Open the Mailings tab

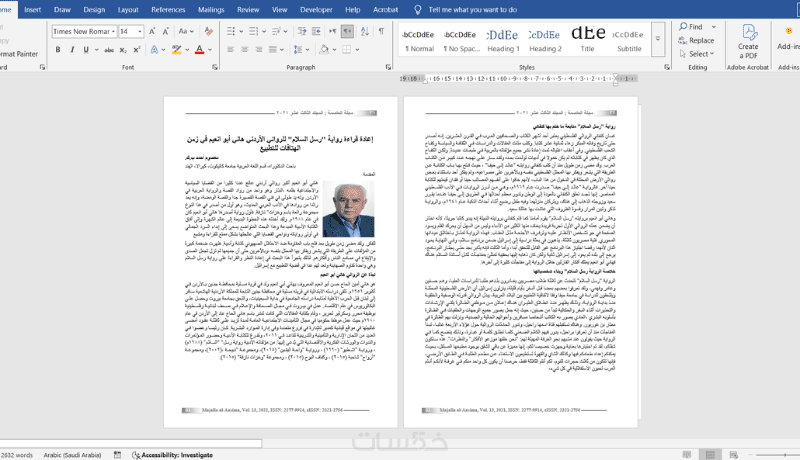click(x=211, y=9)
